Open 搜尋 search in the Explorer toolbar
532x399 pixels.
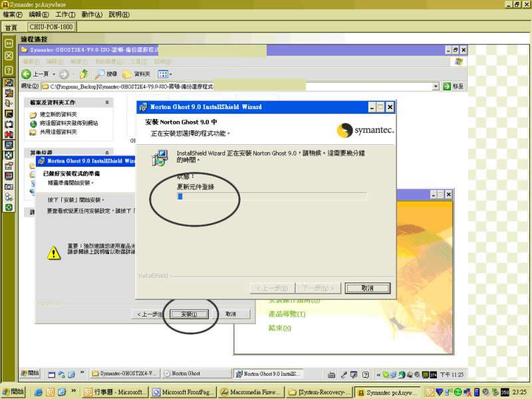[106, 74]
